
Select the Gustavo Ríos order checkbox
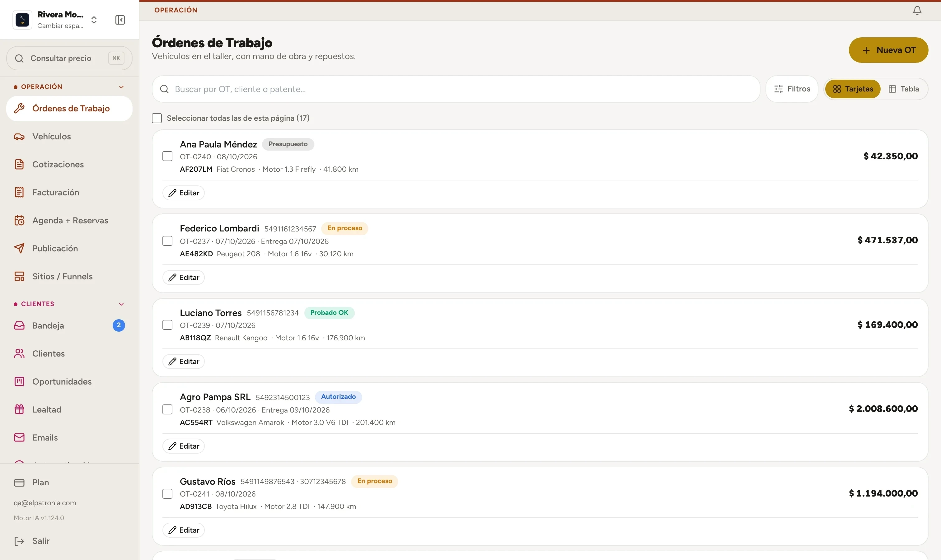tap(167, 494)
